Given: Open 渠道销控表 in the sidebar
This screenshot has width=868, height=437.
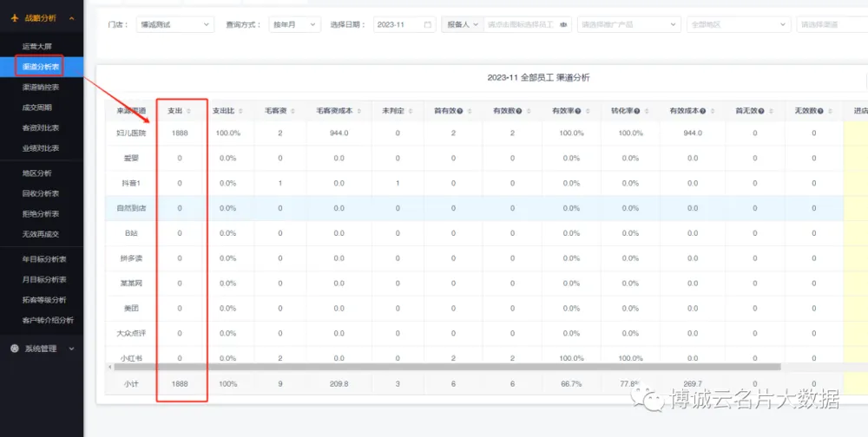Looking at the screenshot, I should point(41,88).
